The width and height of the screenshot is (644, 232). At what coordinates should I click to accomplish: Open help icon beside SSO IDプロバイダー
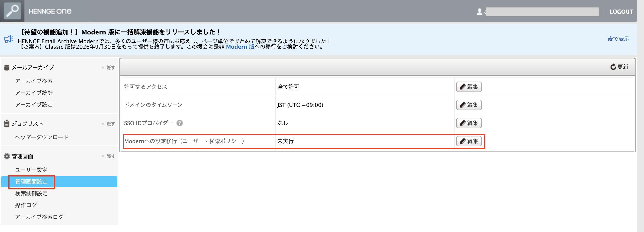(x=179, y=123)
